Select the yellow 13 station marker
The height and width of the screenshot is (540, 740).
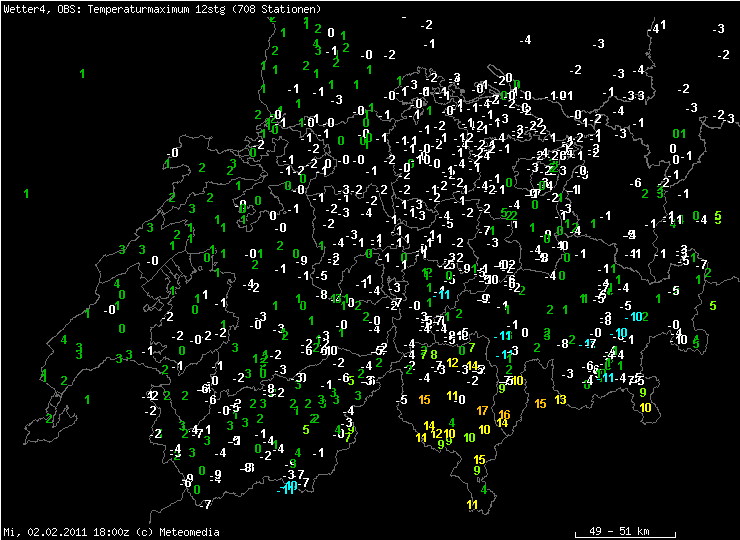[560, 399]
